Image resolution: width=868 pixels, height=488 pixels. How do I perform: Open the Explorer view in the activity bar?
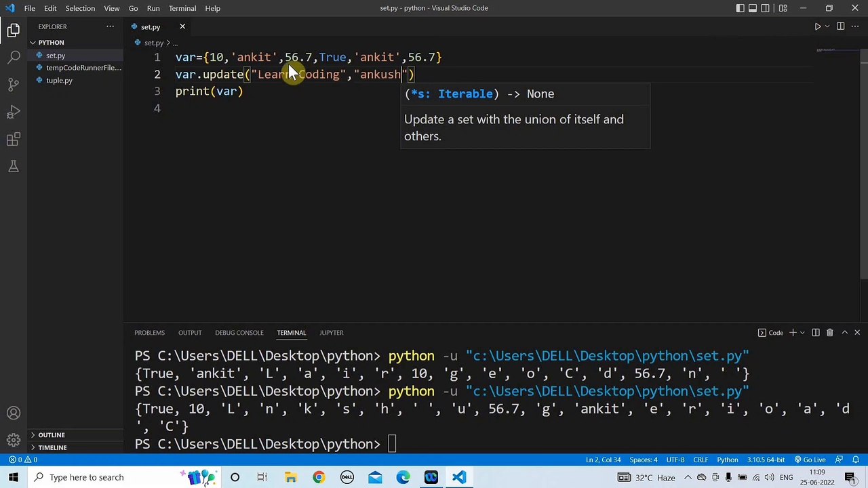(x=14, y=30)
